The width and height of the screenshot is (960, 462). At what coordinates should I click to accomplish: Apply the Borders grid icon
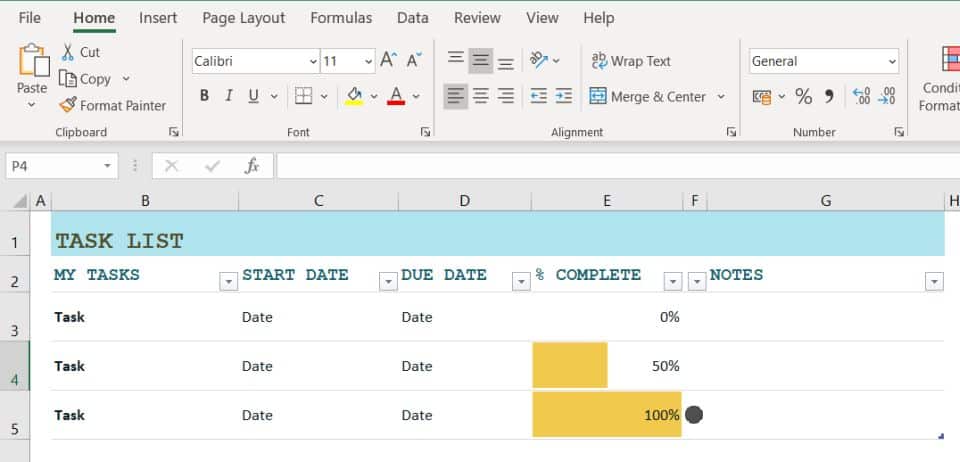(303, 96)
